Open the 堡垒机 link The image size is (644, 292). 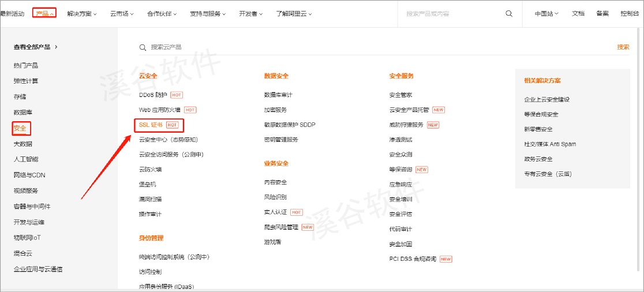click(x=148, y=185)
